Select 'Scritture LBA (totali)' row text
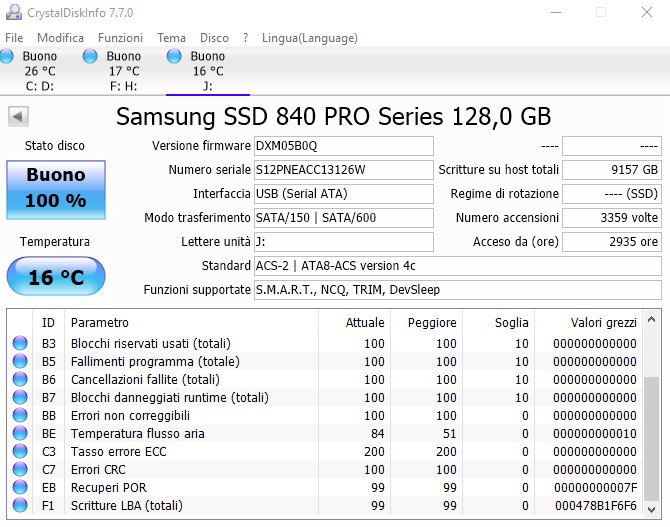670x527 pixels. click(x=127, y=505)
